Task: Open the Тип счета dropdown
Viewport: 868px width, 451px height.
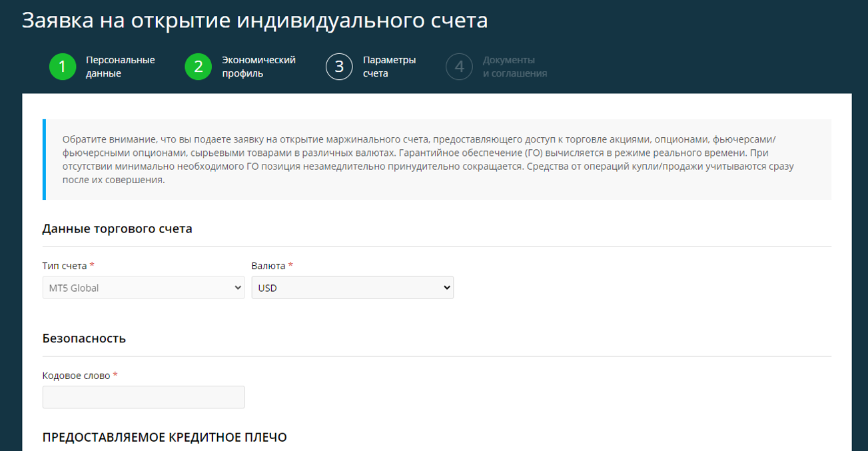Action: [x=143, y=288]
